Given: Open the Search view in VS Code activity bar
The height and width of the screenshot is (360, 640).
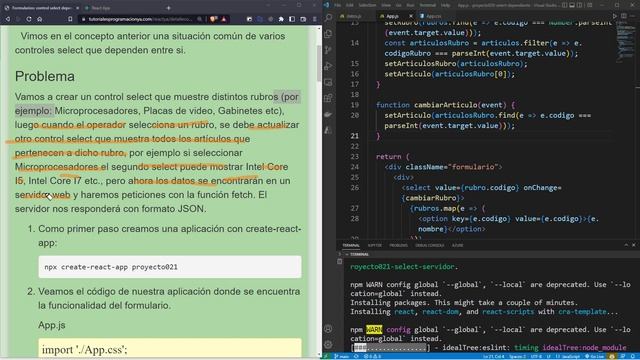Looking at the screenshot, I should click(329, 18).
